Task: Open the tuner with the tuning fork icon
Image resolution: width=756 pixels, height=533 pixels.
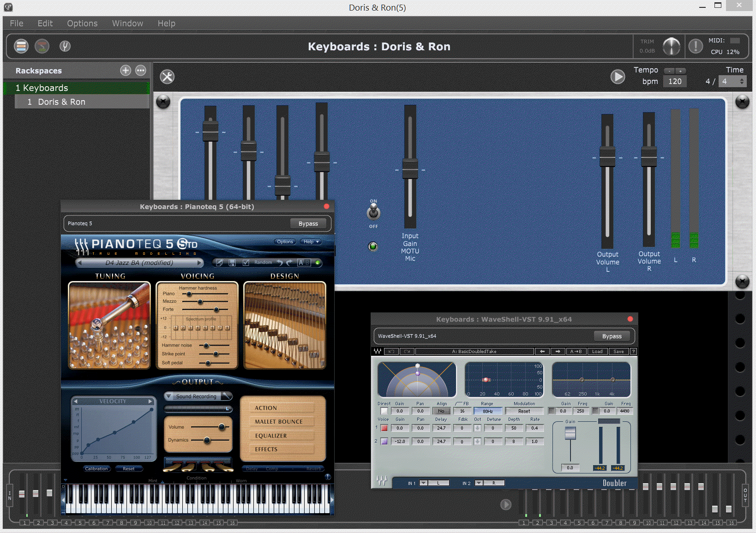Action: (65, 46)
